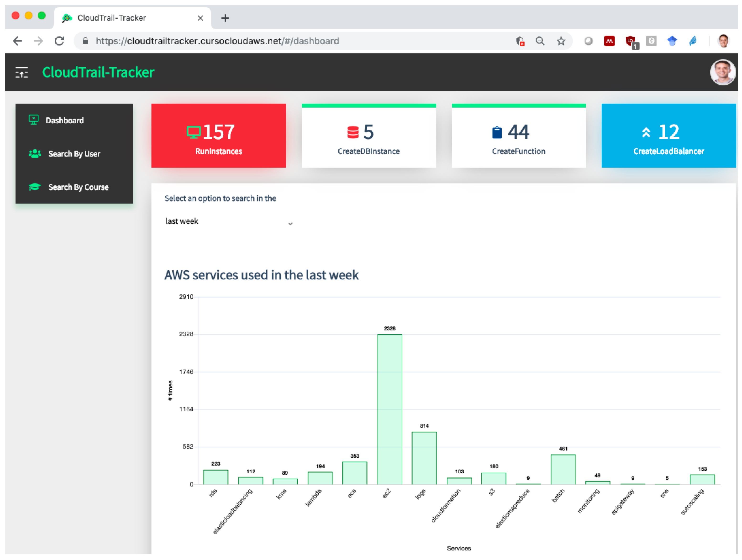Select the CreateDBInstance label text
The image size is (742, 560).
pyautogui.click(x=369, y=151)
